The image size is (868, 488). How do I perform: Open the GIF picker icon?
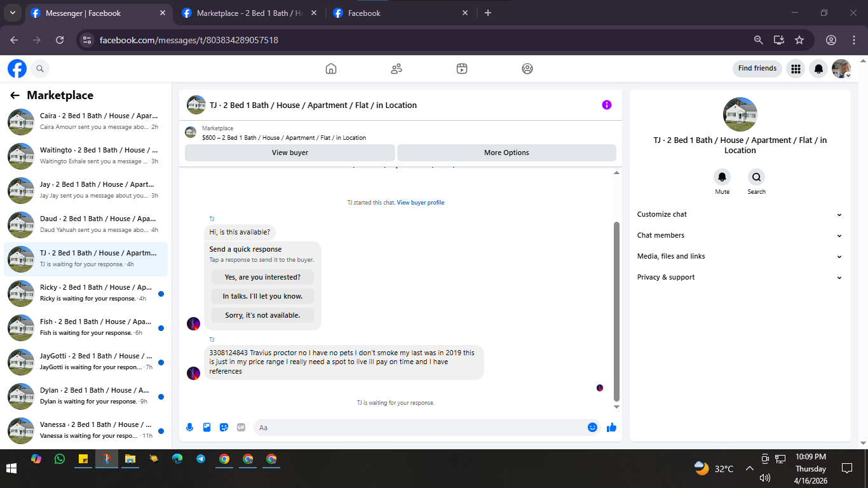point(241,428)
